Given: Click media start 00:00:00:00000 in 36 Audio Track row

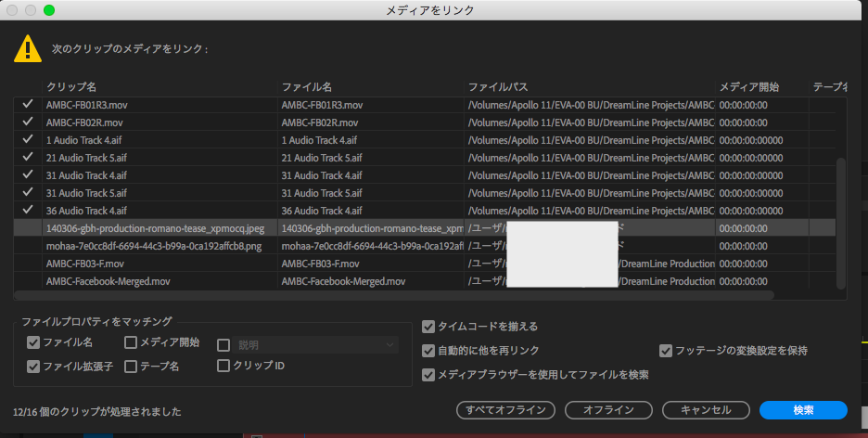Looking at the screenshot, I should tap(751, 211).
